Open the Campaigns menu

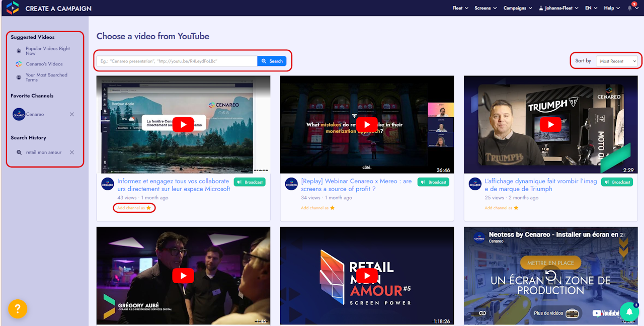[x=518, y=8]
